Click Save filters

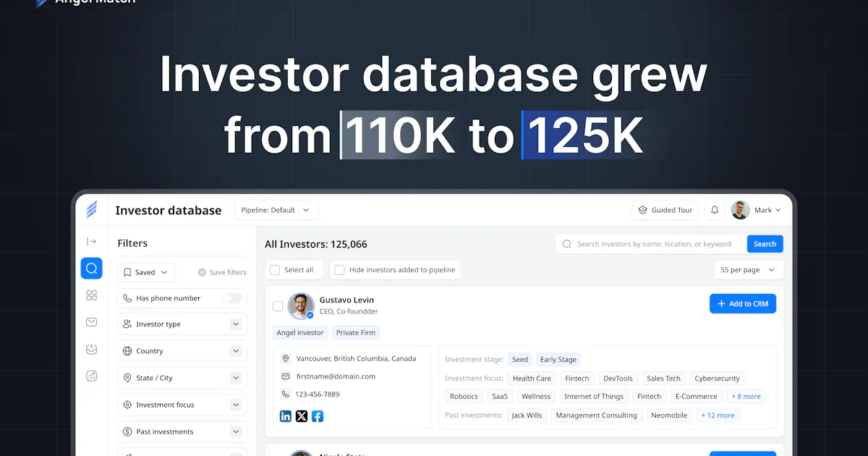222,272
